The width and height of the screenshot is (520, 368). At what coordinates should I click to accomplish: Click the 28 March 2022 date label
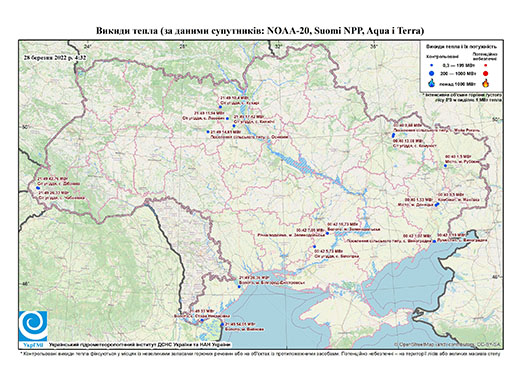coord(55,57)
